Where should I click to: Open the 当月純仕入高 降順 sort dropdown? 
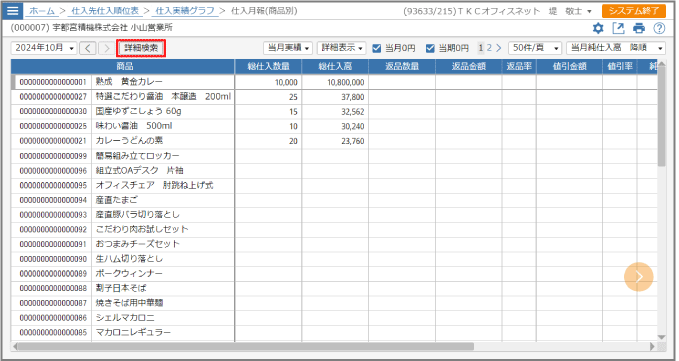(x=616, y=48)
